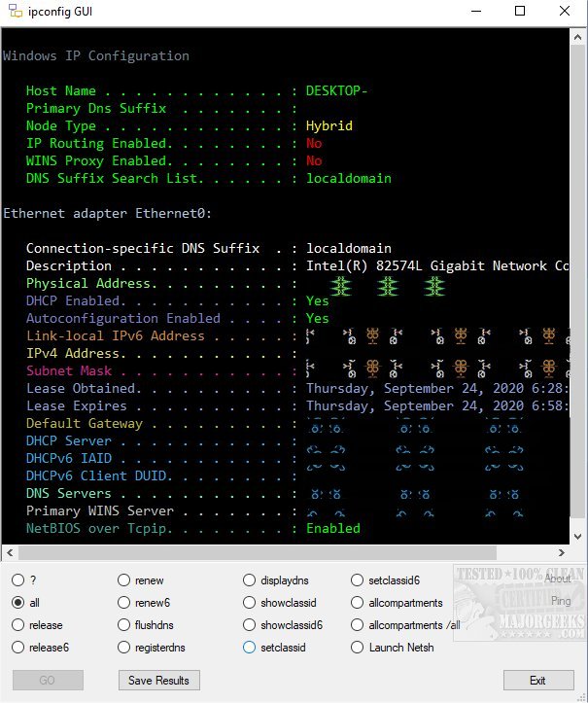Click the 'Yes' value for DHCP Enabled
Viewport: 588px width, 703px height.
pyautogui.click(x=317, y=300)
